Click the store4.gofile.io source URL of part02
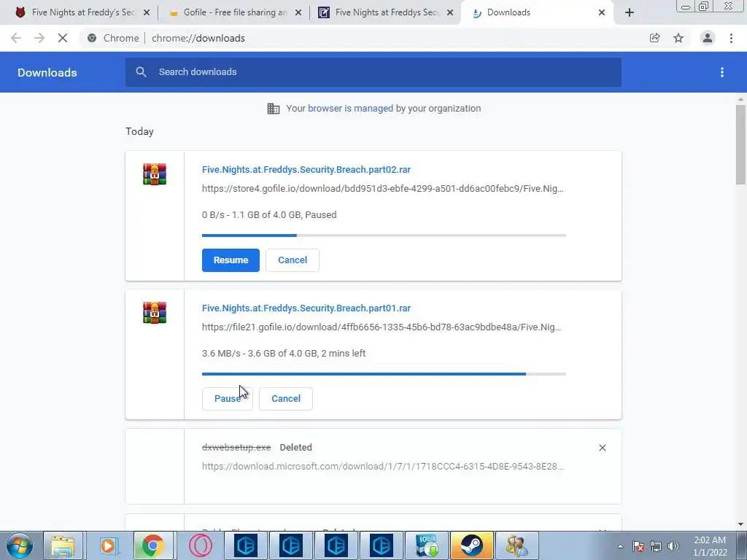The height and width of the screenshot is (560, 747). click(382, 189)
